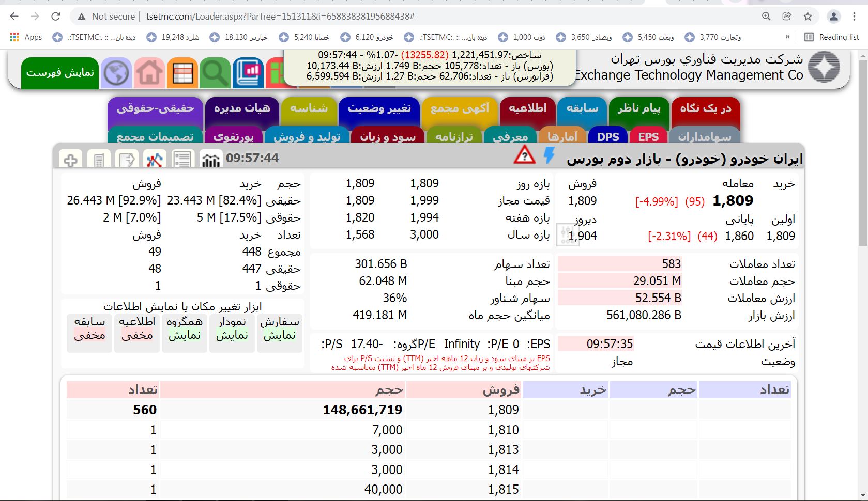
Task: Open the معرفی tab
Action: click(x=510, y=136)
